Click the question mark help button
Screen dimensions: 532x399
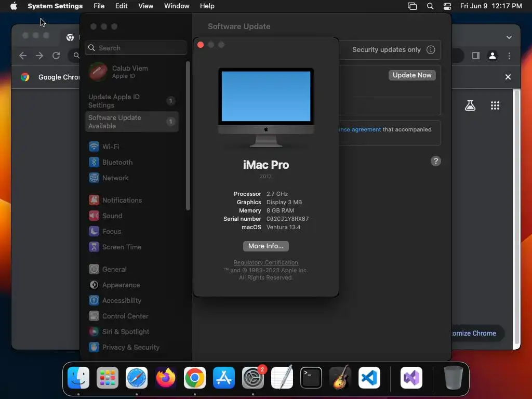click(x=436, y=161)
